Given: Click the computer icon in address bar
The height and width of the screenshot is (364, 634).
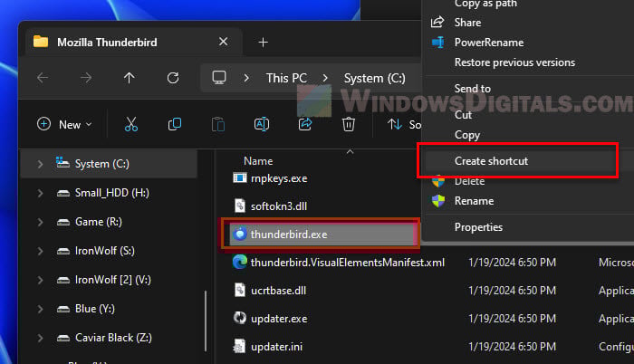Looking at the screenshot, I should (219, 78).
